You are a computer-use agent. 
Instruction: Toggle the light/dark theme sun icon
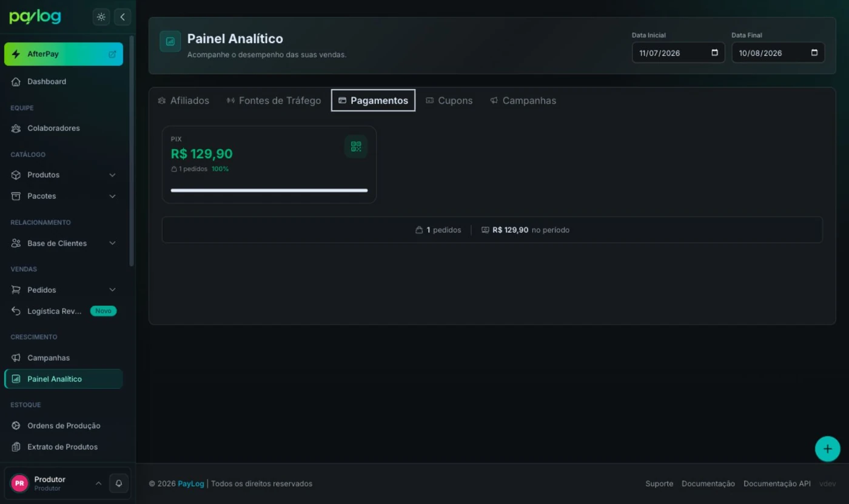(101, 17)
